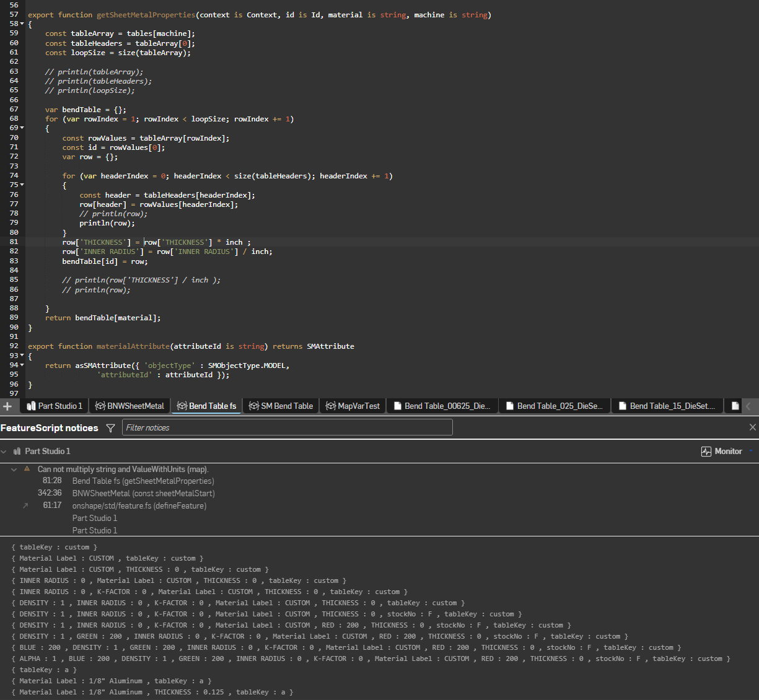The height and width of the screenshot is (700, 759).
Task: Click the 'bendTable[id] = row;' line
Action: pyautogui.click(x=105, y=261)
